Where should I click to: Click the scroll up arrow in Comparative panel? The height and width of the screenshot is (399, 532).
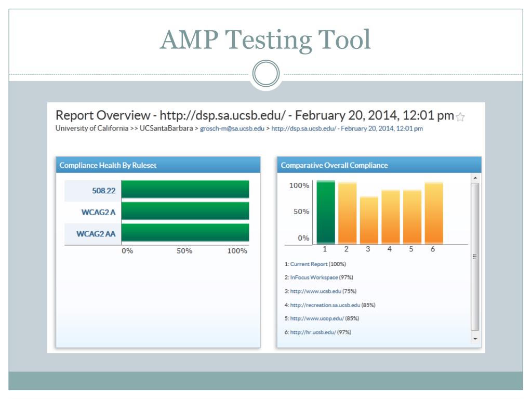click(x=475, y=178)
